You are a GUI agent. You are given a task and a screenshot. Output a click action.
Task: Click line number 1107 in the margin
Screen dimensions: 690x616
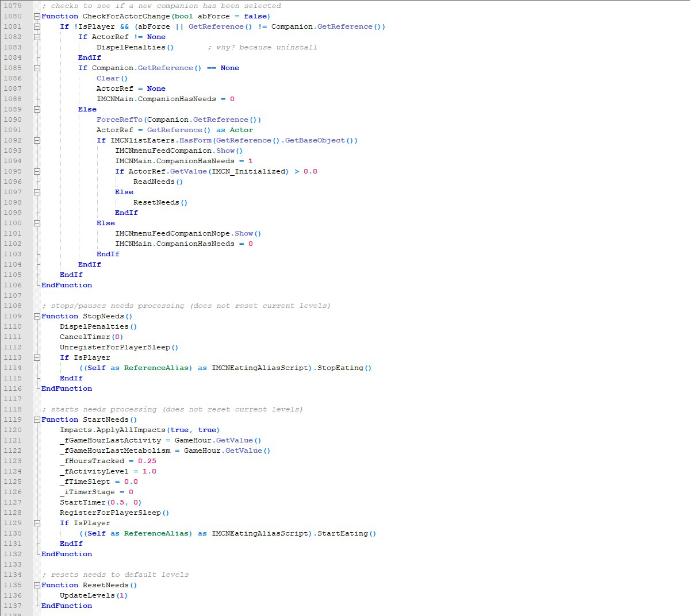(x=13, y=295)
